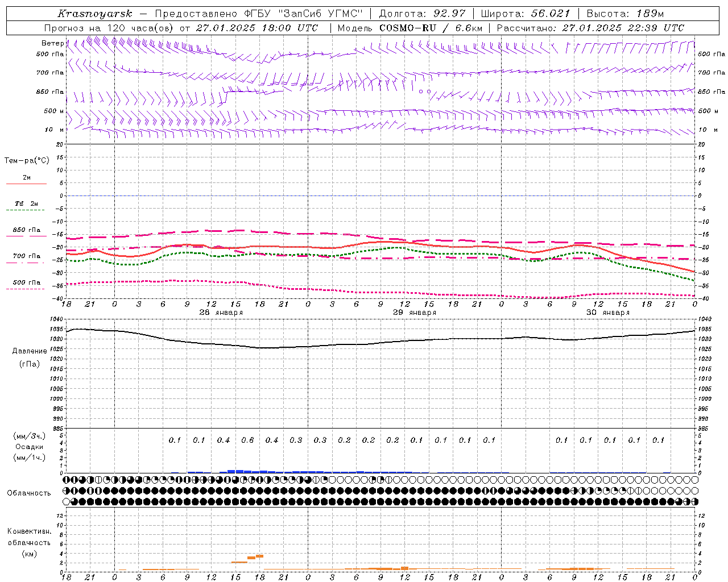Screen dimensions: 728x582
Task: Click the (мм/1ч.) precipitation unit label
Action: [x=30, y=458]
